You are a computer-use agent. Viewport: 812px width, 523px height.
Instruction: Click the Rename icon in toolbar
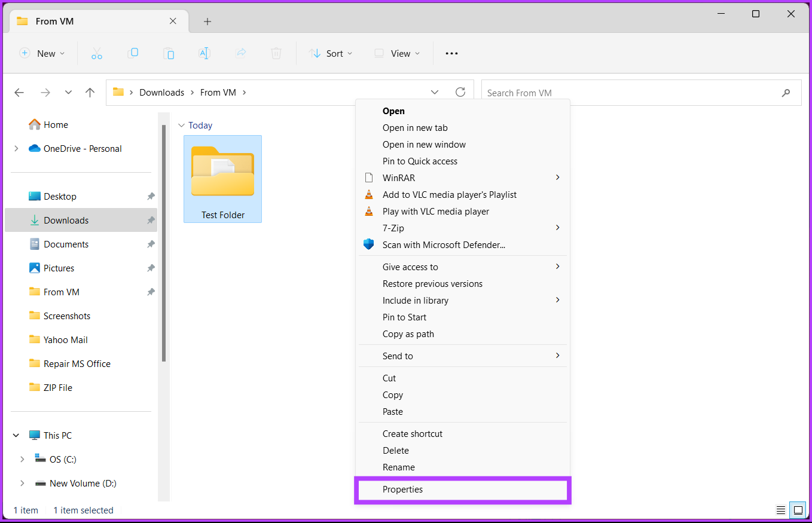click(204, 53)
